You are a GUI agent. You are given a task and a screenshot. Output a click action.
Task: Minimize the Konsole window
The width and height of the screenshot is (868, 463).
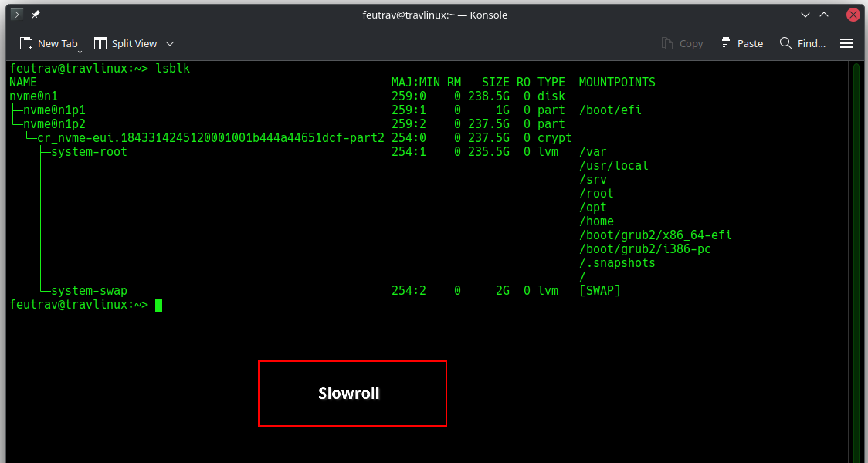[x=805, y=15]
